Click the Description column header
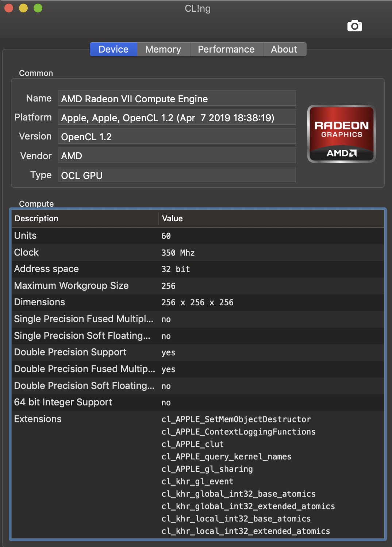 [85, 218]
